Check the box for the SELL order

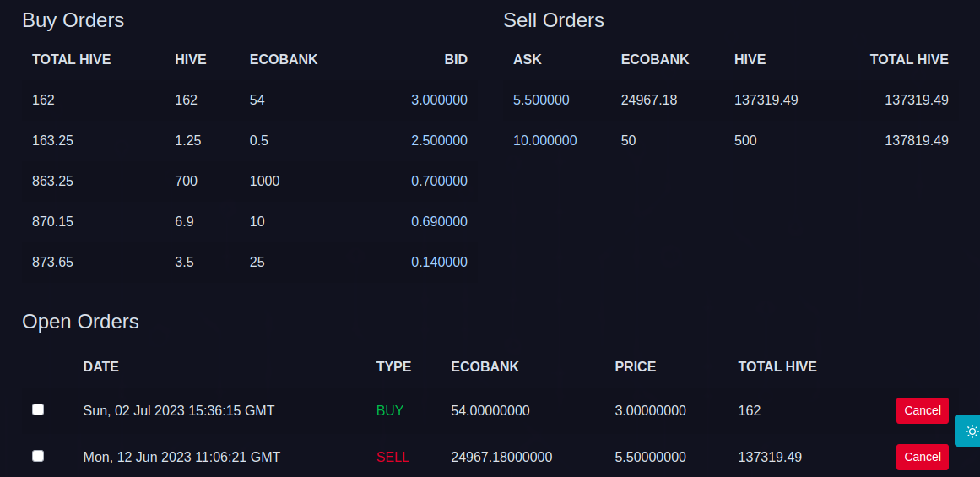(x=38, y=456)
